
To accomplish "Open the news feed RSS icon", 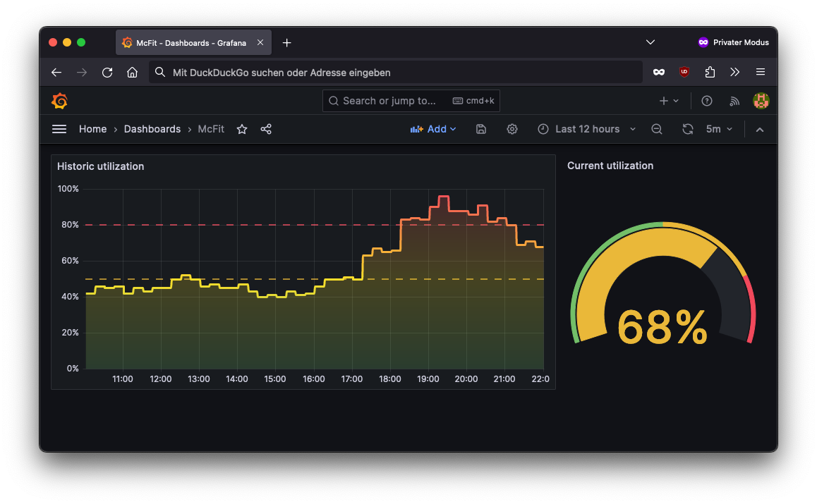I will click(734, 101).
